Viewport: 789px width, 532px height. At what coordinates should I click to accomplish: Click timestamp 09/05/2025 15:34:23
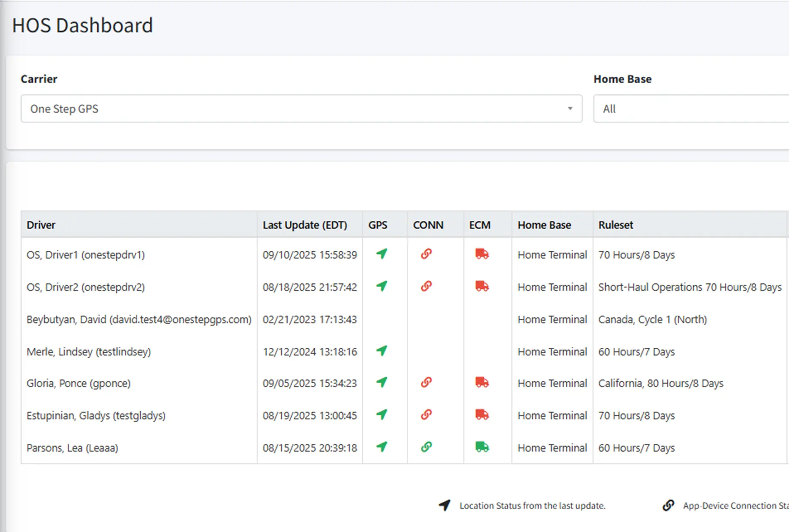click(x=310, y=383)
